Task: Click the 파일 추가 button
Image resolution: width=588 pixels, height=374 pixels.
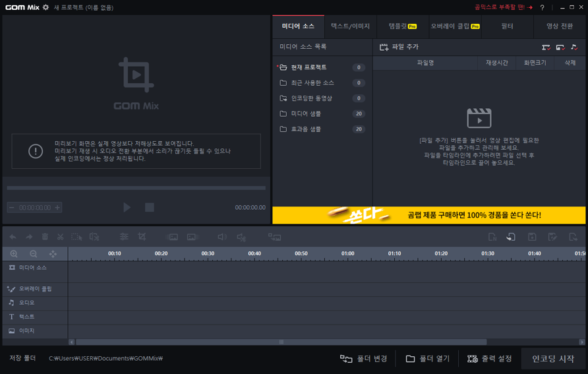Action: click(399, 47)
